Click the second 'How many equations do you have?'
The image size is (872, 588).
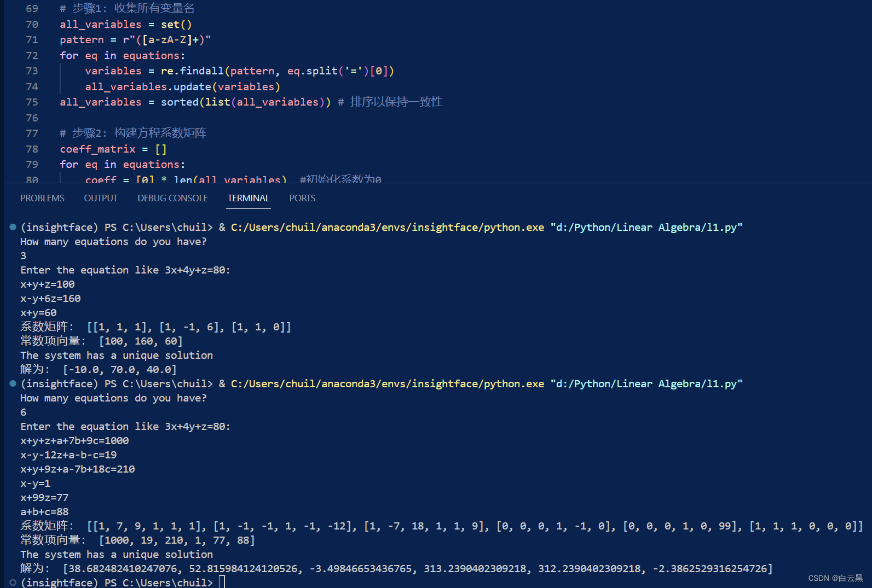tap(113, 398)
